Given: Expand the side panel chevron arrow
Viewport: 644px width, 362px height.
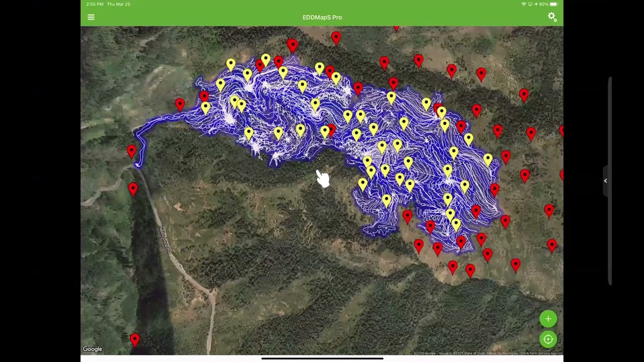Looking at the screenshot, I should point(606,180).
